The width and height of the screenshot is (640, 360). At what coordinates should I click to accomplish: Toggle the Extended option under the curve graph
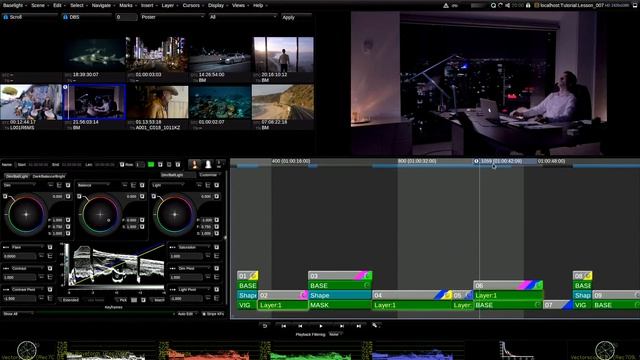coord(68,300)
